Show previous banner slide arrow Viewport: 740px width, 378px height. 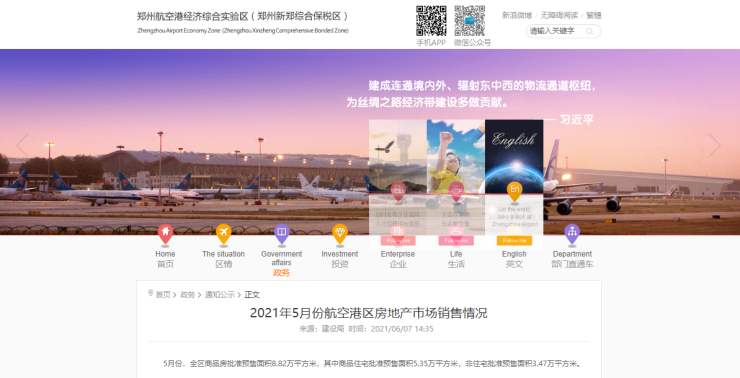(x=22, y=145)
